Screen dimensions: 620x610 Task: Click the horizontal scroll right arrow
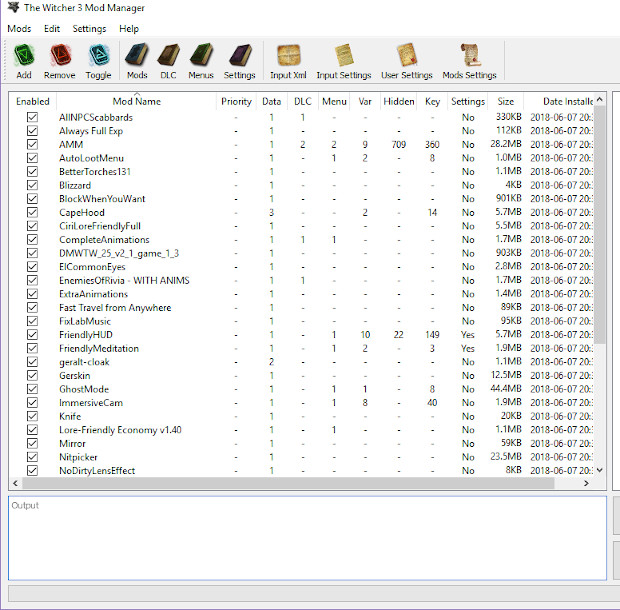click(586, 483)
